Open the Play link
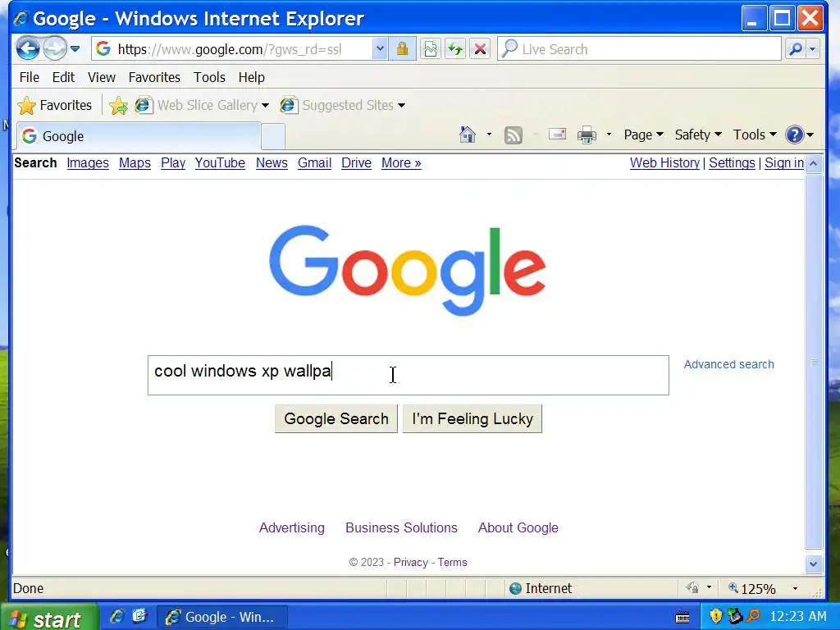 coord(173,163)
